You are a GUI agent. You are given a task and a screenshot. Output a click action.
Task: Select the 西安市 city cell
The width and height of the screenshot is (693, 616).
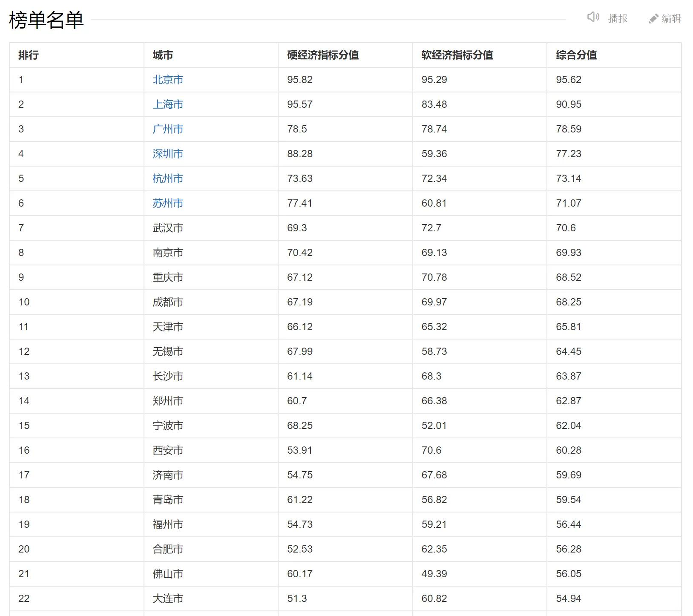point(211,450)
